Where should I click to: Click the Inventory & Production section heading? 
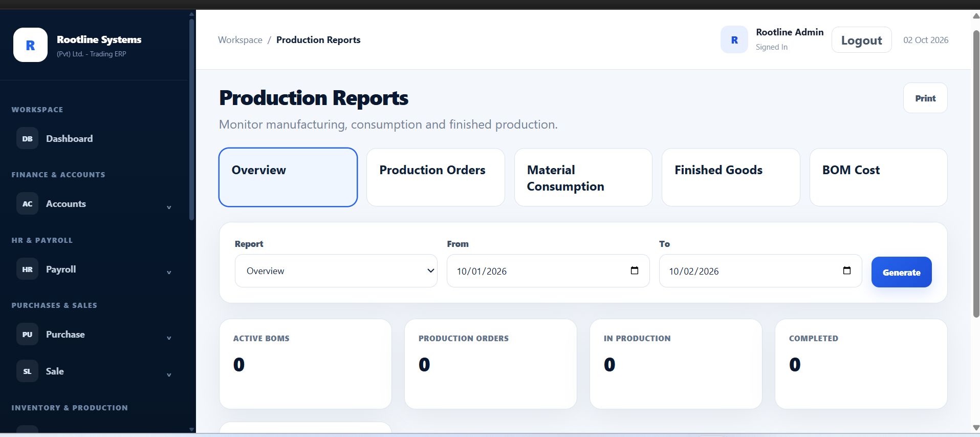coord(70,408)
